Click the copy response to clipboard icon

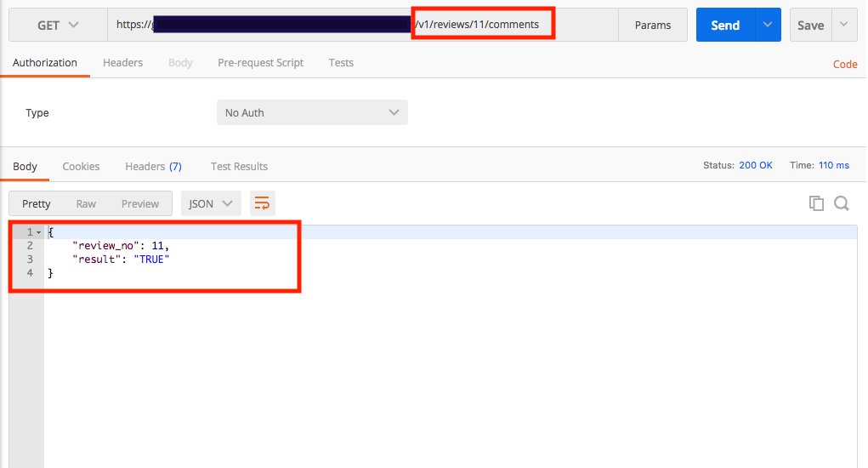coord(816,203)
